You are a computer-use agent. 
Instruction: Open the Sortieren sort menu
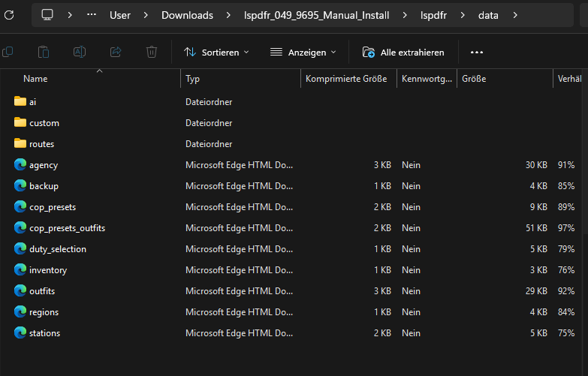tap(216, 52)
